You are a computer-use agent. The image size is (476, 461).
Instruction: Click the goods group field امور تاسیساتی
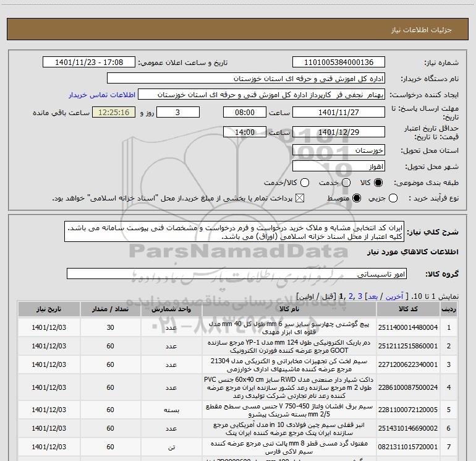[x=237, y=274]
